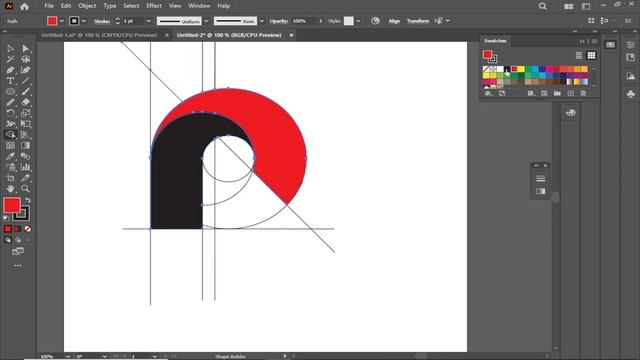Select the Zoom tool

[x=25, y=189]
